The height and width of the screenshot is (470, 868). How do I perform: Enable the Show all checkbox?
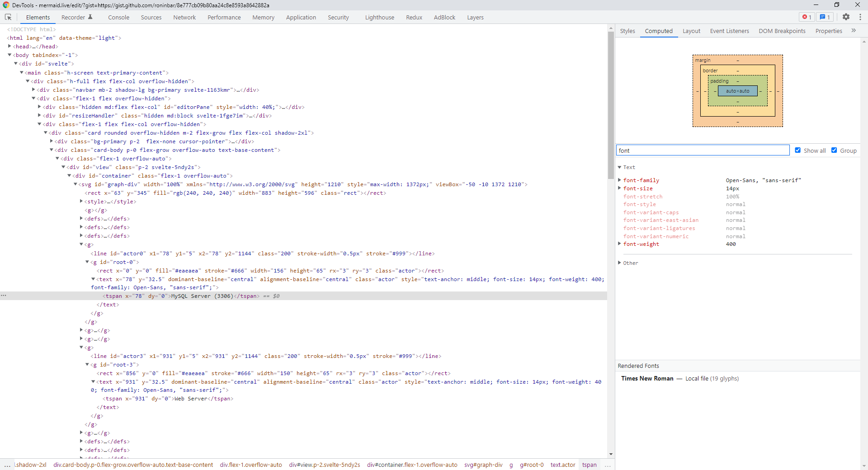798,150
